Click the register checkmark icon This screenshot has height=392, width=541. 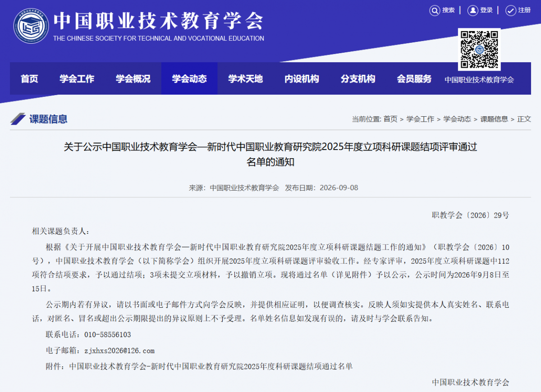point(511,10)
